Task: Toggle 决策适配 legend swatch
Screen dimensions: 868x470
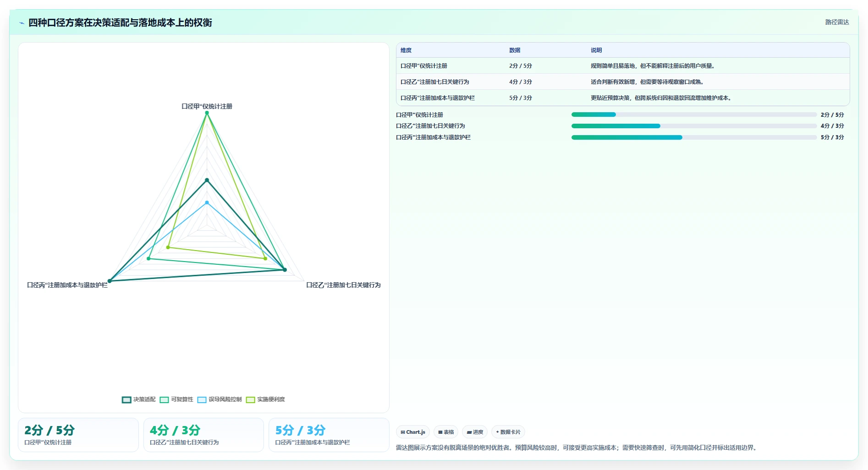Action: (x=126, y=399)
